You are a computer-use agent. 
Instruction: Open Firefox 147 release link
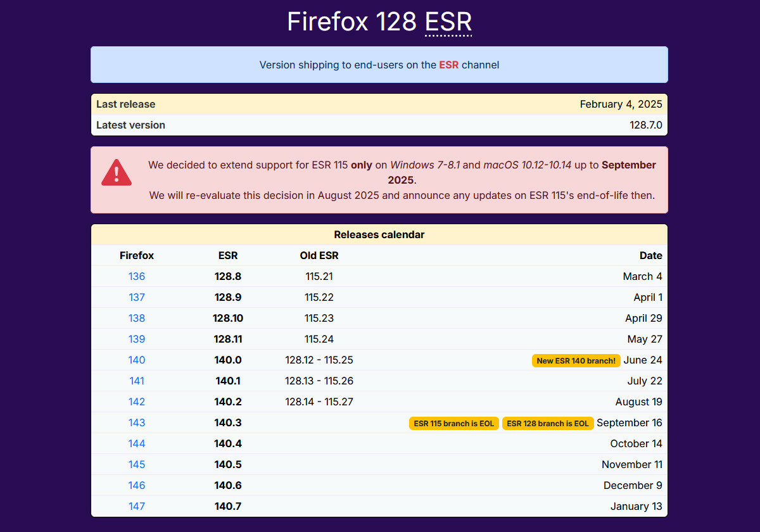(x=137, y=506)
